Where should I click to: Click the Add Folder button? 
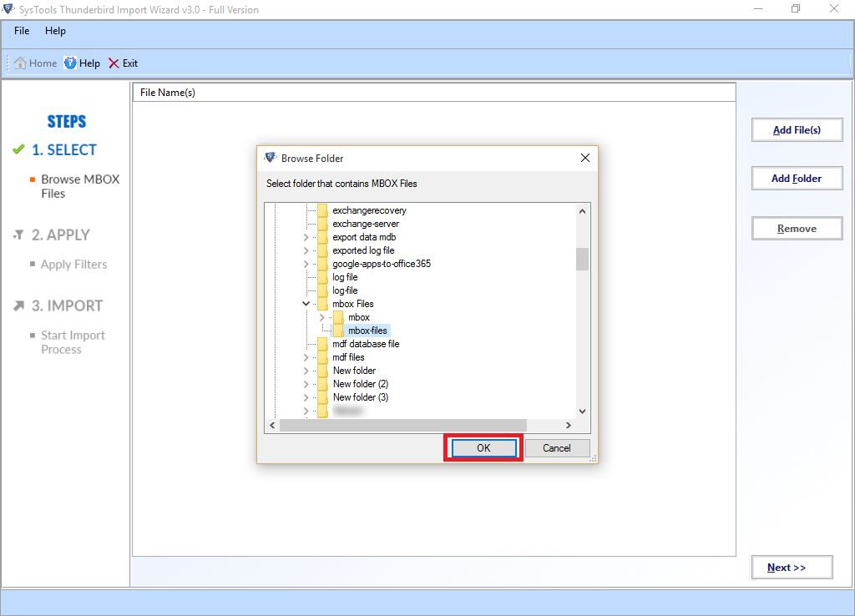tap(797, 179)
